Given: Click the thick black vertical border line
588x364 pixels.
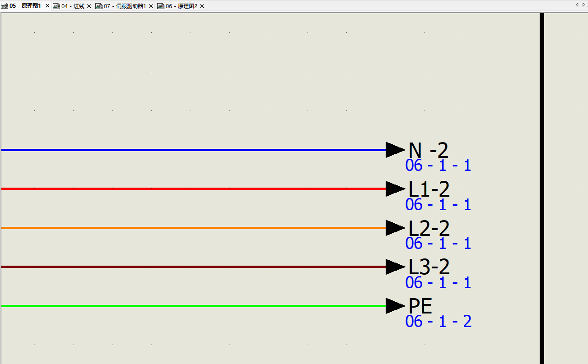Looking at the screenshot, I should tap(542, 180).
